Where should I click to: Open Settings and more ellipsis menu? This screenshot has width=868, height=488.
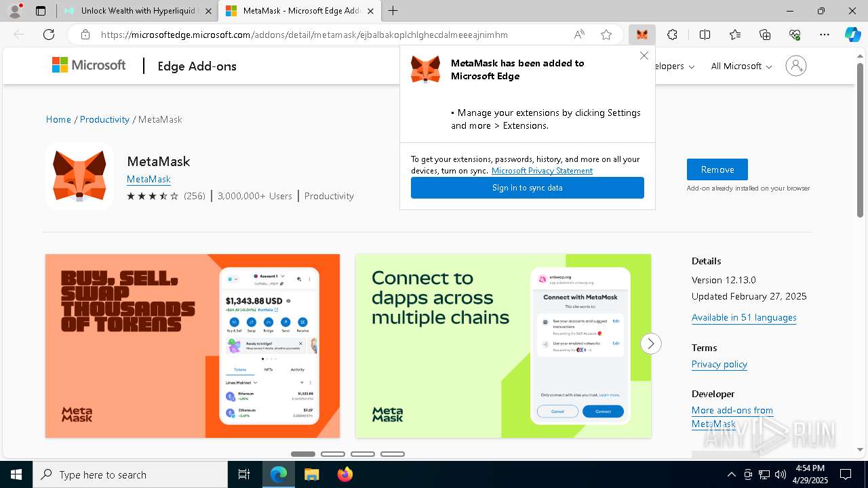(825, 35)
